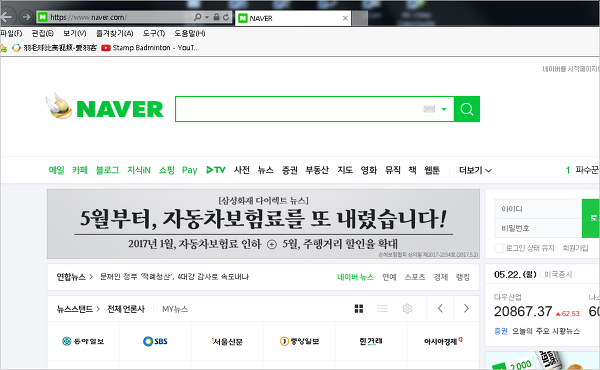Open the 연합뉴스 headline section link

coord(75,277)
